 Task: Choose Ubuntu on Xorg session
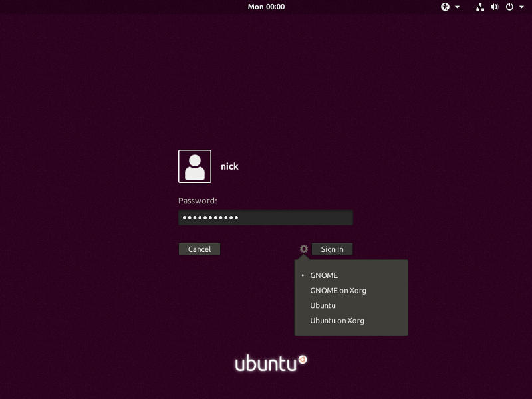[x=336, y=320]
